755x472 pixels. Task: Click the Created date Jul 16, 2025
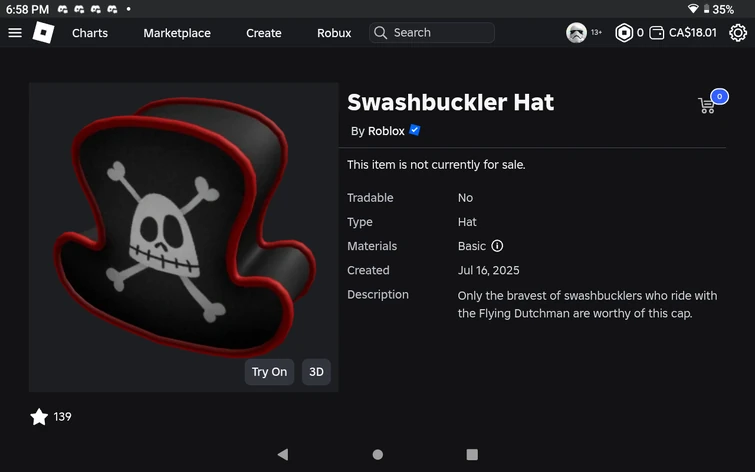click(x=488, y=270)
